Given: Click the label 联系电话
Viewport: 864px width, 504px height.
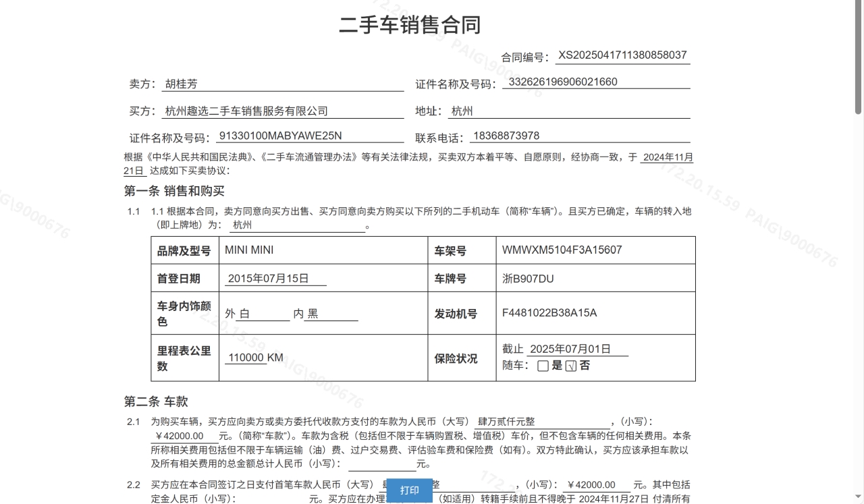Looking at the screenshot, I should [x=439, y=138].
